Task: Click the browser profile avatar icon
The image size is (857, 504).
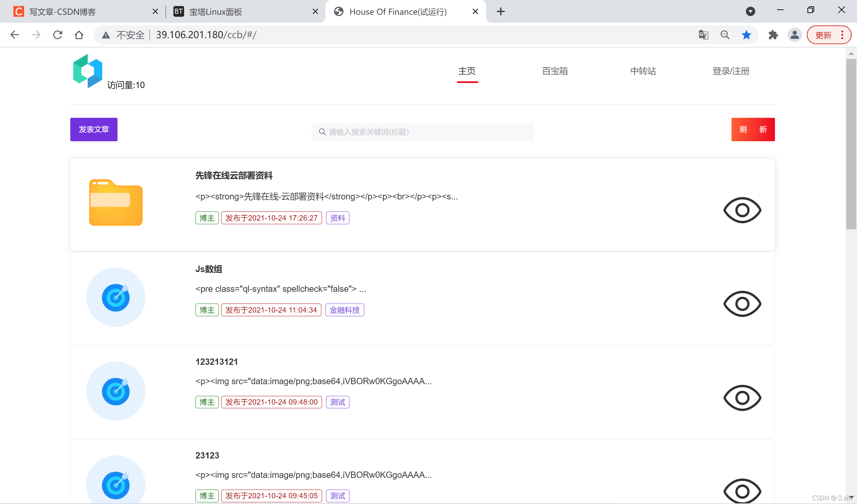Action: pos(794,35)
